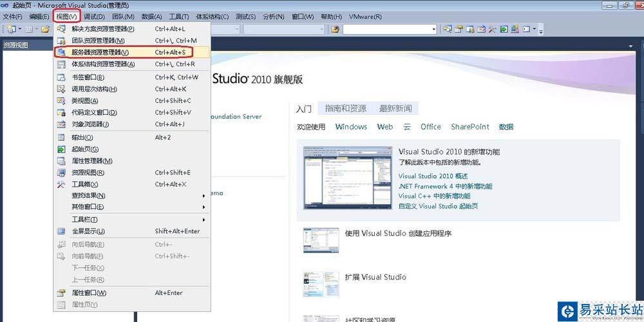Open the find combo box dropdown arrow
Screen dimensions: 644x322
click(433, 29)
